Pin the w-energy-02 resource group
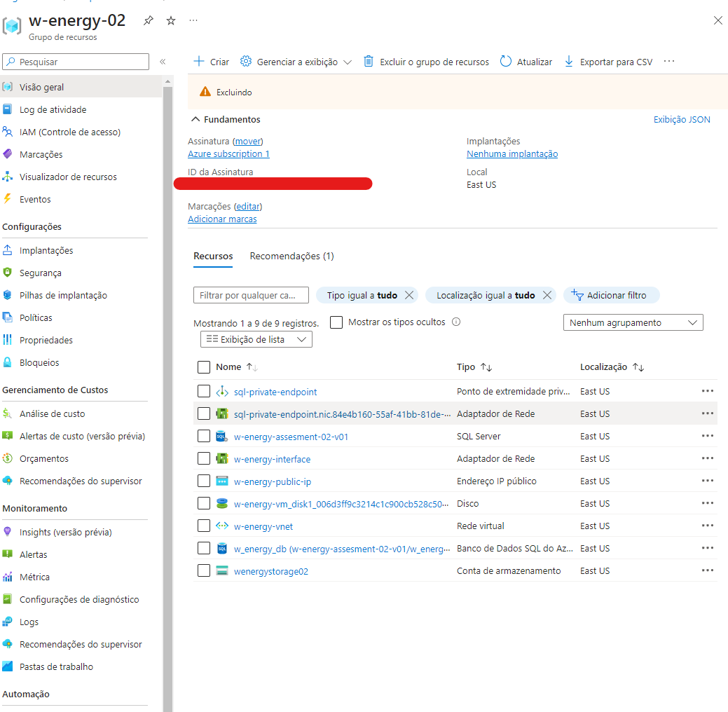 (148, 20)
